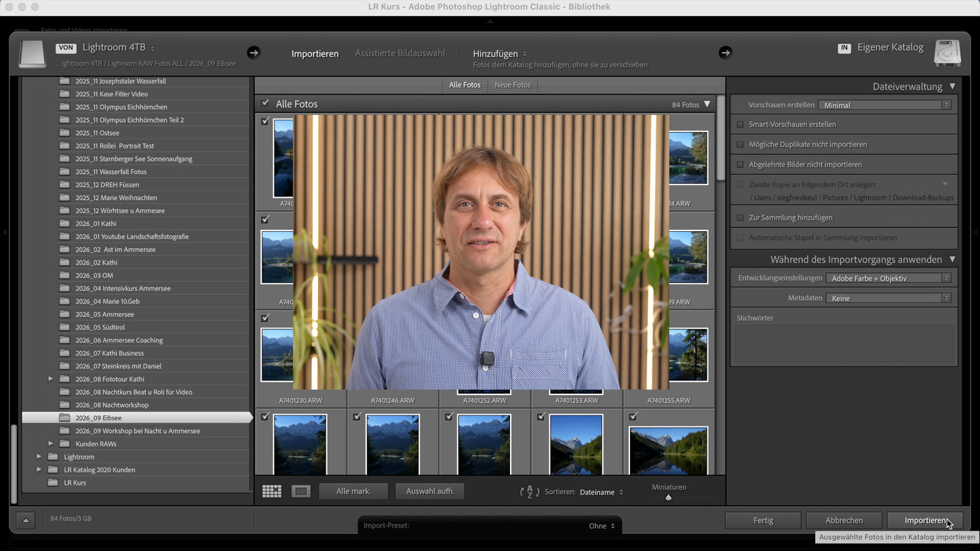Open the Import-Preset Ohne dropdown
The height and width of the screenshot is (551, 980).
[x=602, y=526]
